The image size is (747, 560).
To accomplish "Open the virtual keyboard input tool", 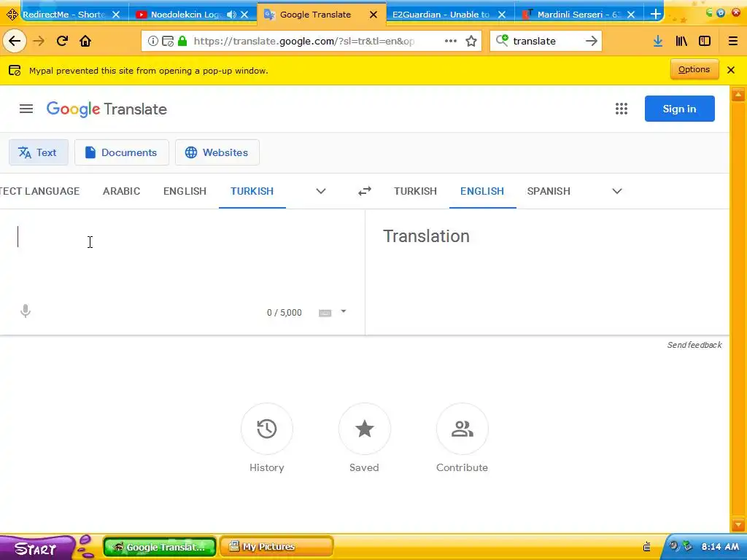I will coord(325,313).
